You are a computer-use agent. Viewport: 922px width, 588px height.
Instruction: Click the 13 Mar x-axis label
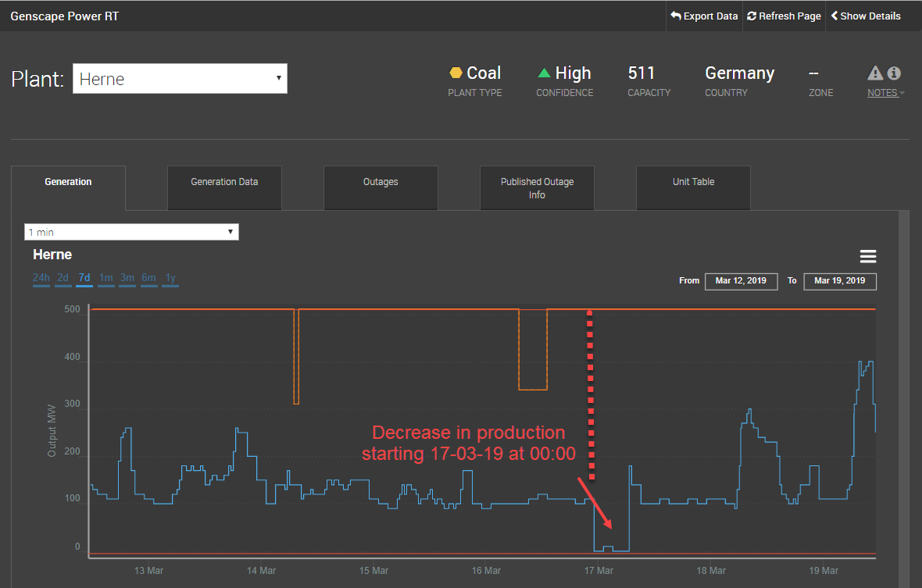[148, 570]
